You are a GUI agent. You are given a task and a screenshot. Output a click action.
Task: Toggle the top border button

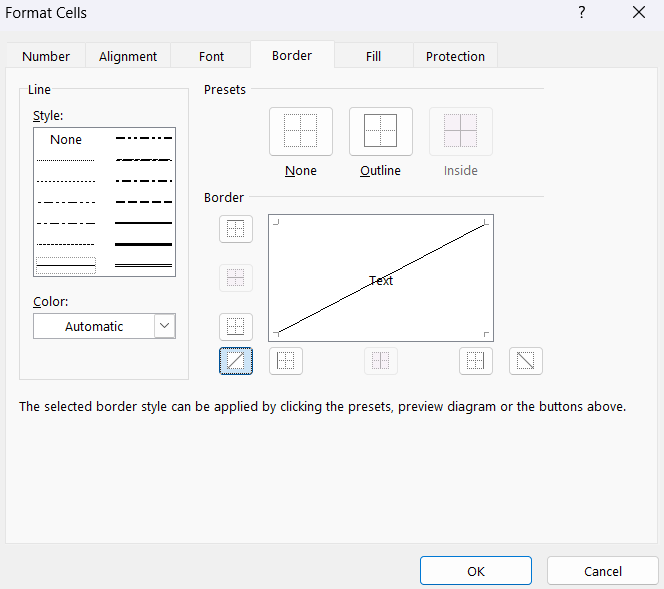pyautogui.click(x=236, y=229)
